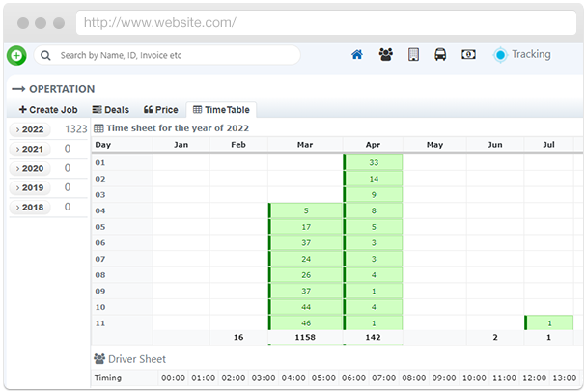Switch to the Deals tab
586x392 pixels.
pos(110,110)
